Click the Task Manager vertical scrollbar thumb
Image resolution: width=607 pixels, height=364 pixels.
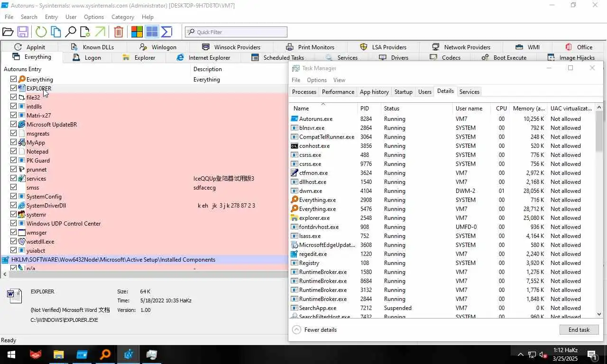tap(599, 131)
